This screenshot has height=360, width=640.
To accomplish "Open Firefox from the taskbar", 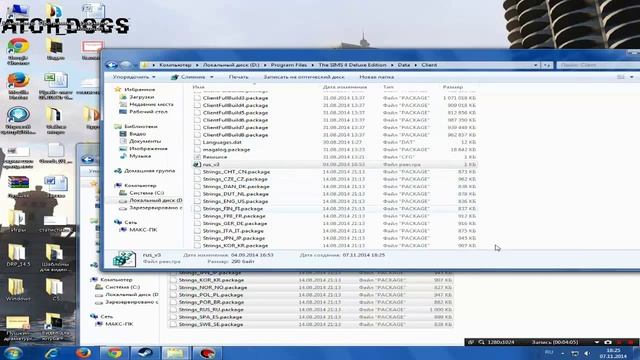I will 83,353.
